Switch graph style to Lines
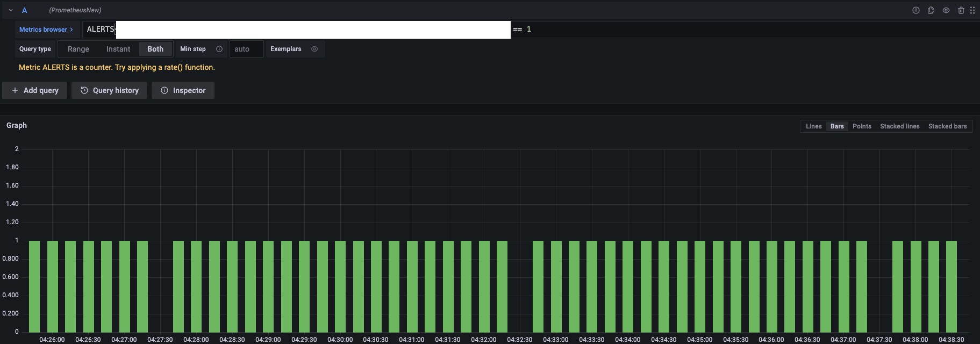 tap(814, 126)
